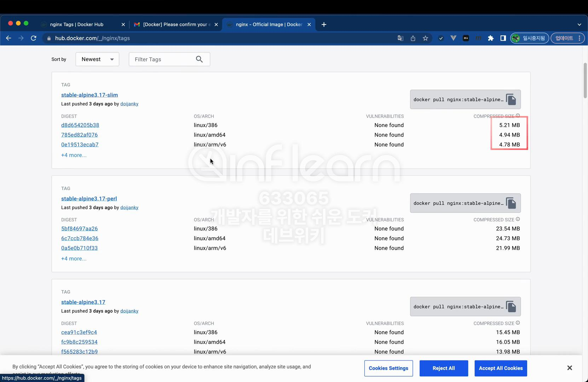Screen dimensions: 588x382
Task: Reload the Docker Hub page
Action: pyautogui.click(x=34, y=38)
